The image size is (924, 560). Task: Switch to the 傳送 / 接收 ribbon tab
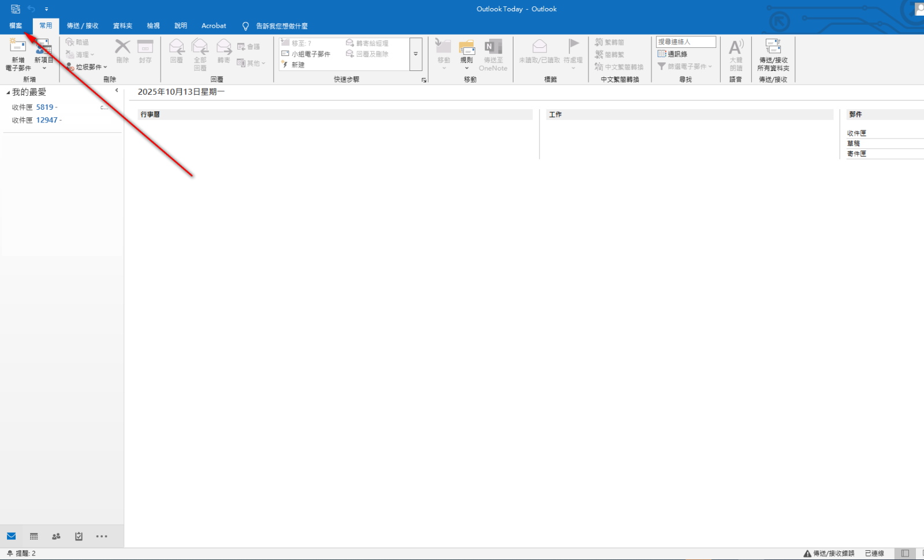pos(83,25)
